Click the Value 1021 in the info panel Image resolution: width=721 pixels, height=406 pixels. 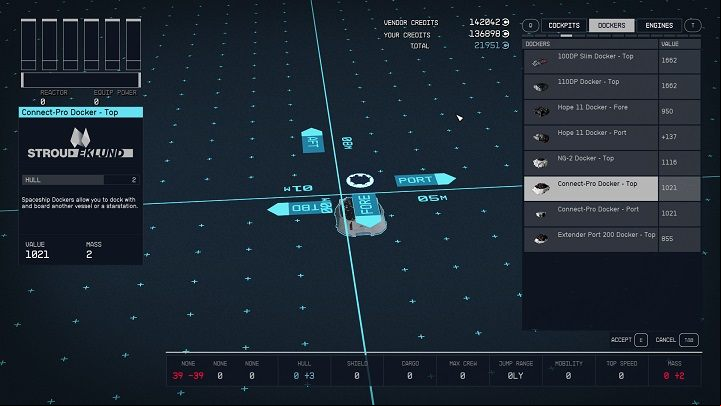tap(37, 254)
